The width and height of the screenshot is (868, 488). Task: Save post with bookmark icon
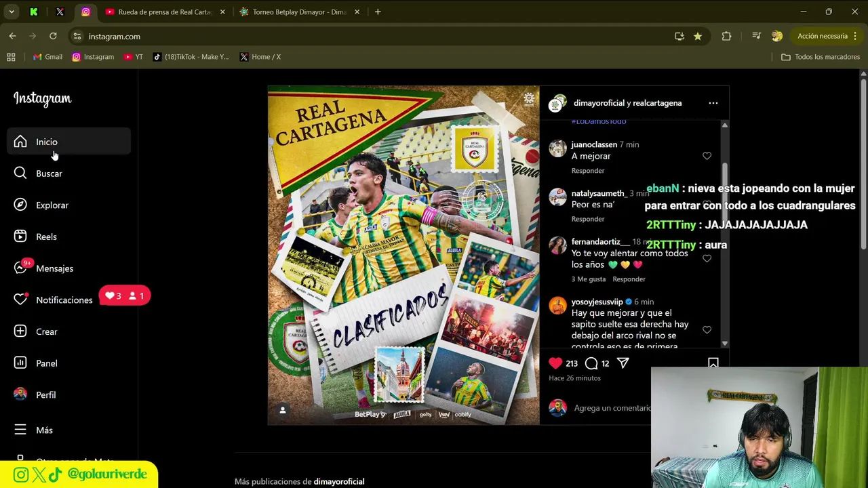pyautogui.click(x=713, y=364)
